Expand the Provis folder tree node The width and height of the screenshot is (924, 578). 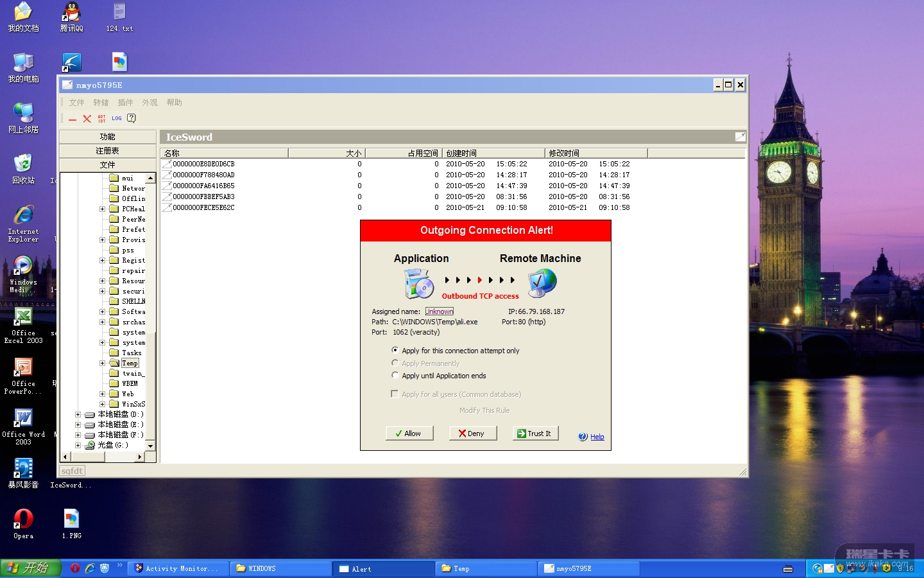(102, 240)
